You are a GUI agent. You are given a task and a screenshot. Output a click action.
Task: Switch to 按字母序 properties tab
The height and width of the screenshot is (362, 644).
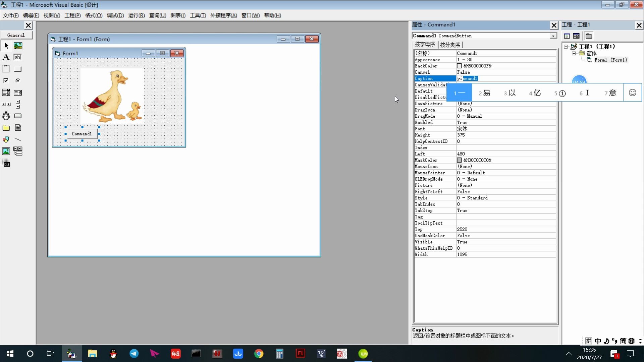point(425,44)
